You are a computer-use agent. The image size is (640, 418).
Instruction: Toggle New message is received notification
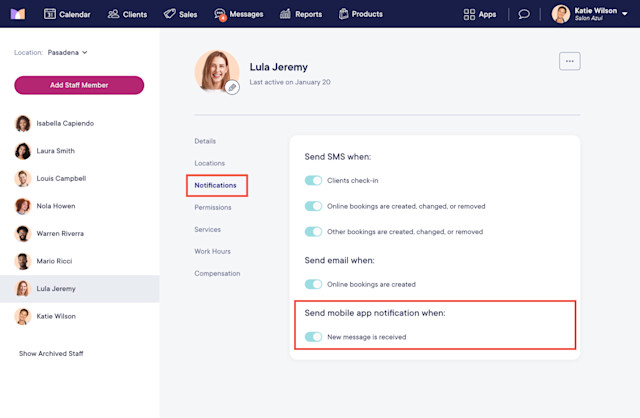pos(313,337)
